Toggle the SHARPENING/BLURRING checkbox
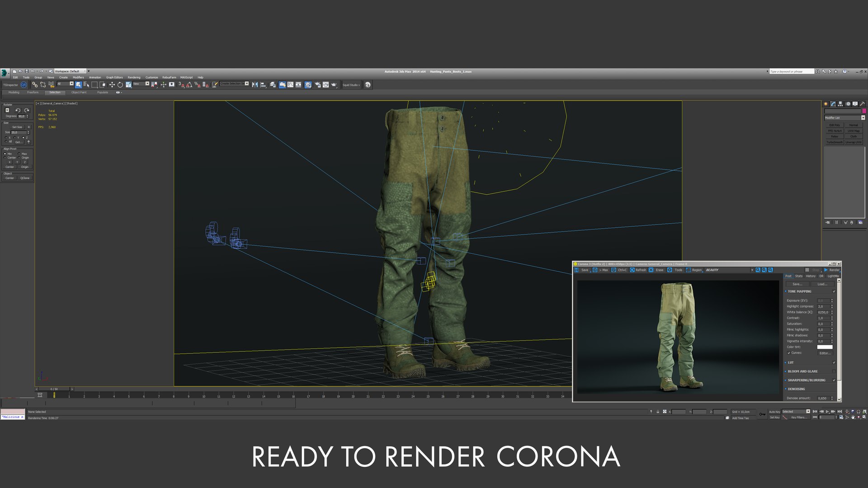Screen dimensions: 868x488 pyautogui.click(x=834, y=380)
